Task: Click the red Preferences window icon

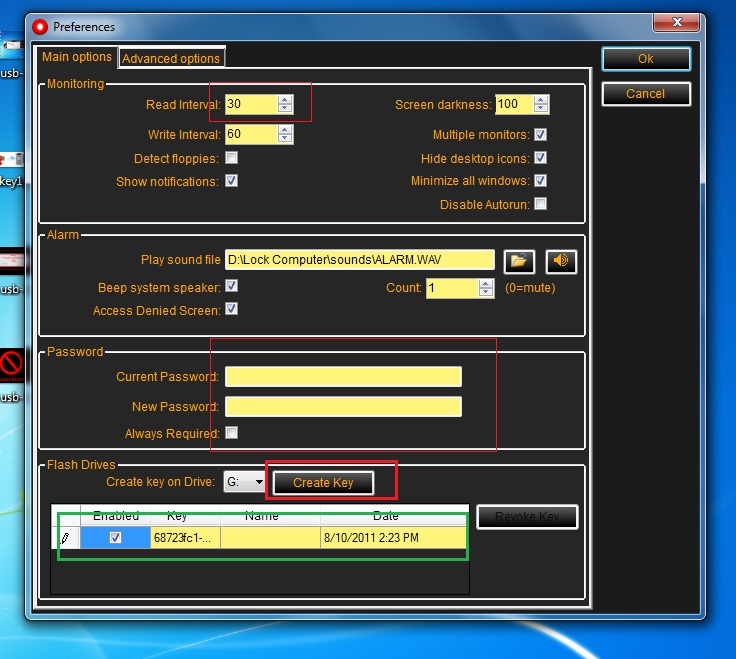Action: (40, 27)
